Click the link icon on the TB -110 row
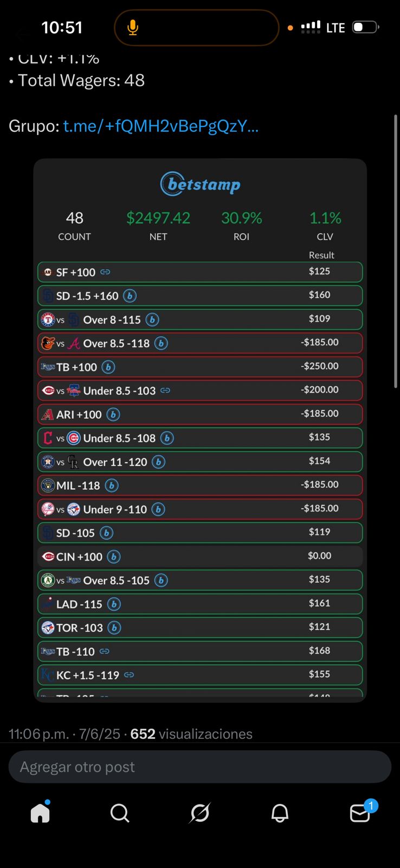The height and width of the screenshot is (868, 400). point(105,651)
